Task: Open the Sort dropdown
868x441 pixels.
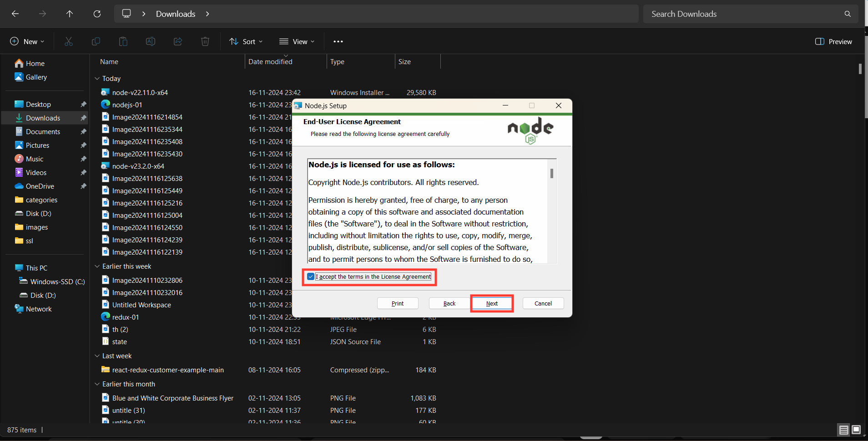Action: coord(246,41)
